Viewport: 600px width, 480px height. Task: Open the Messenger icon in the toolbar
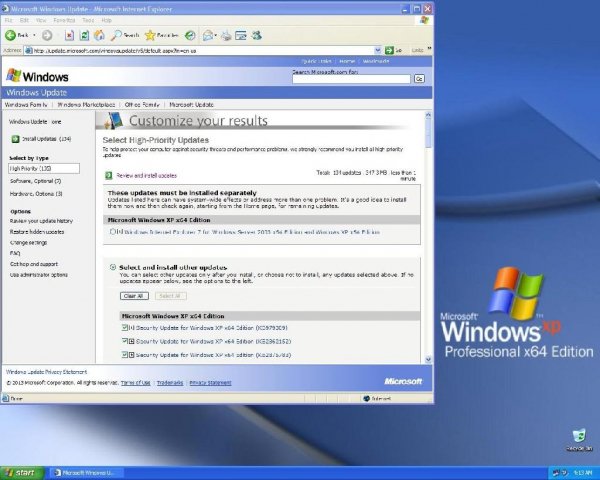pyautogui.click(x=256, y=36)
